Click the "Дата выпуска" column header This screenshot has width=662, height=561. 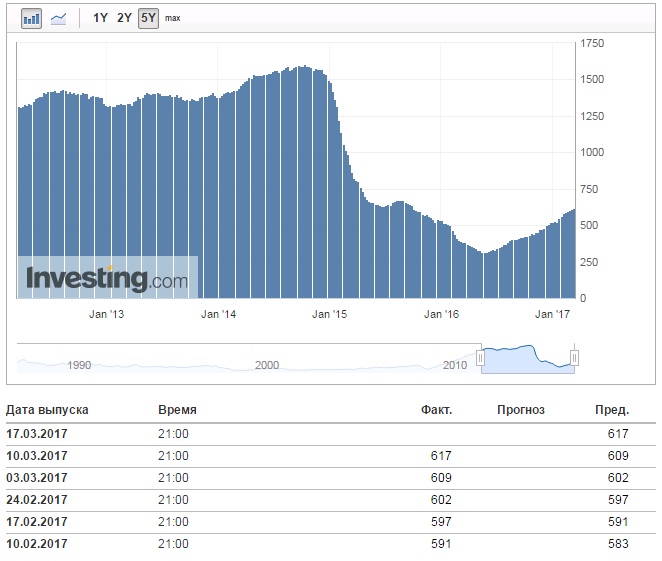[x=47, y=410]
